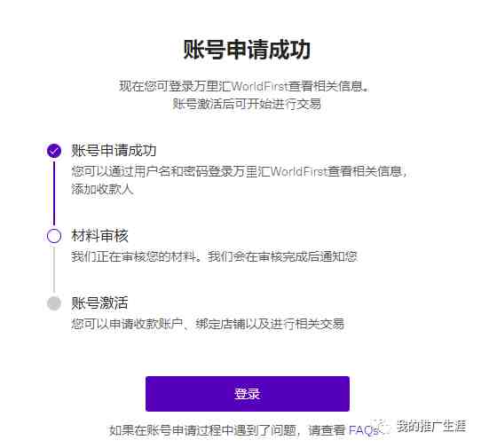Select the 账号激活 step title

point(99,303)
